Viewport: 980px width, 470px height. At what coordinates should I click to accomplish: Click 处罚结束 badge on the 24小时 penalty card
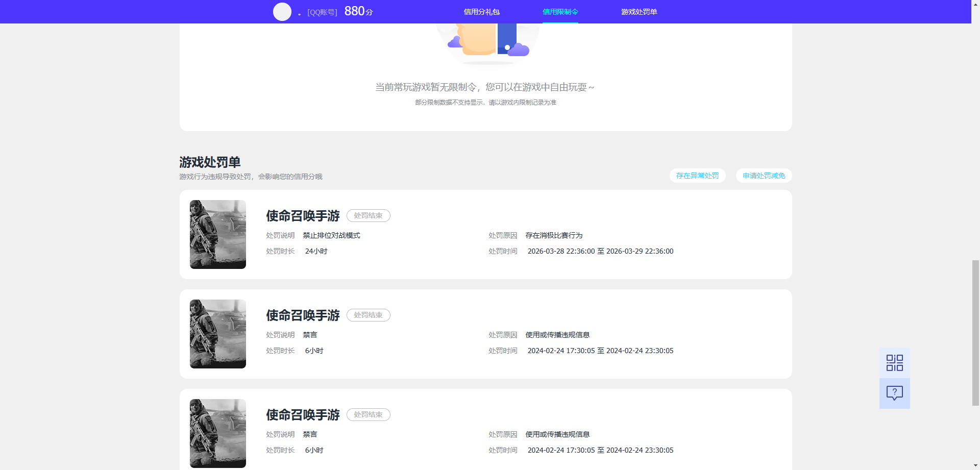[x=369, y=216]
